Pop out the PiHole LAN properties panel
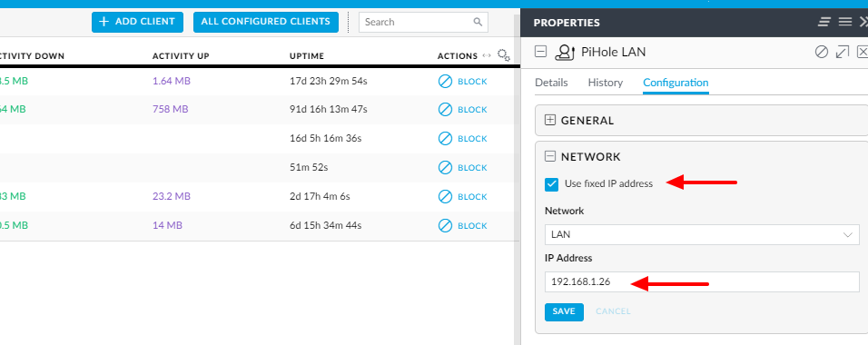The width and height of the screenshot is (868, 345). (842, 52)
